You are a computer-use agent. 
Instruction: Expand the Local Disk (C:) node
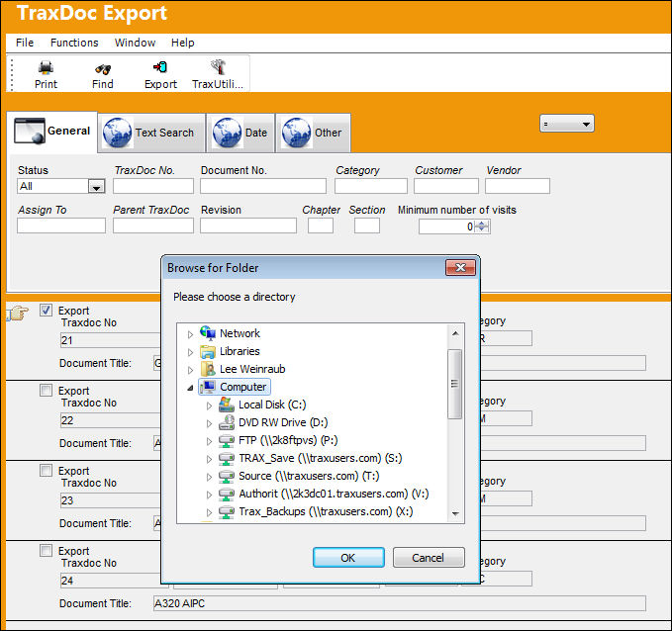pyautogui.click(x=209, y=406)
